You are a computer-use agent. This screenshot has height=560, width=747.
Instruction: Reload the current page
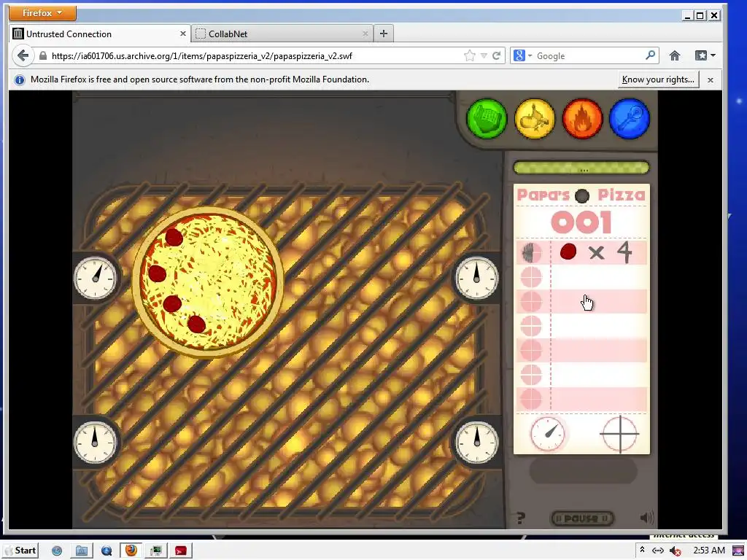[496, 55]
